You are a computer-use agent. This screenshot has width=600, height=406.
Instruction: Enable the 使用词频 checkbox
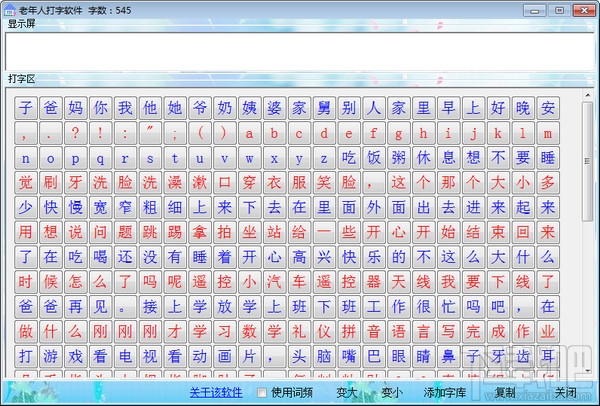262,392
